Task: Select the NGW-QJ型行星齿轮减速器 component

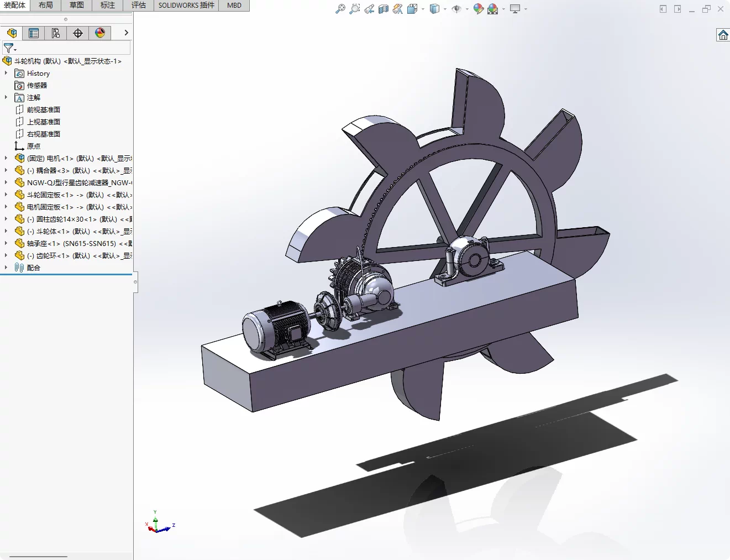Action: (x=73, y=183)
